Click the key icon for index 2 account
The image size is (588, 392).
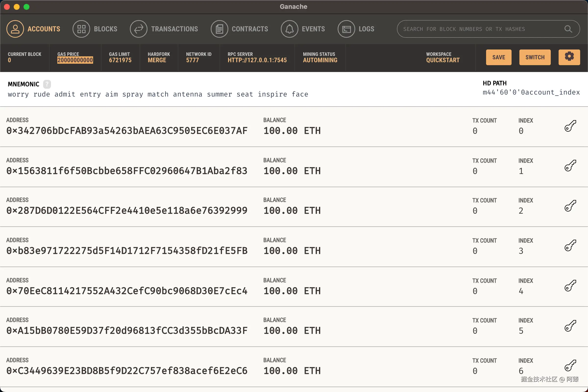[x=570, y=206]
